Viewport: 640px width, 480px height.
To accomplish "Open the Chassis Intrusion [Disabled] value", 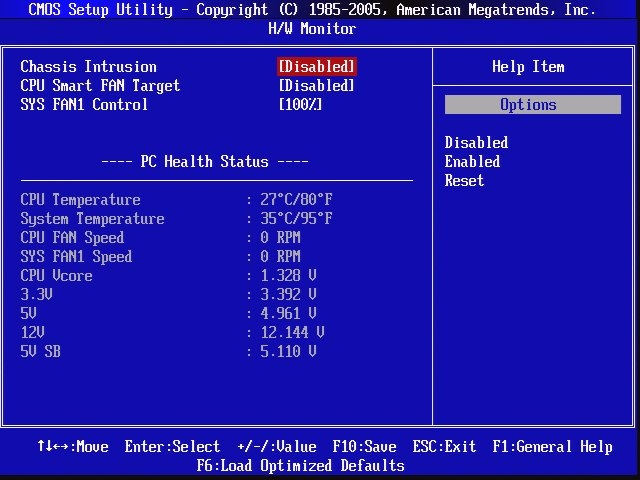I will coord(316,67).
